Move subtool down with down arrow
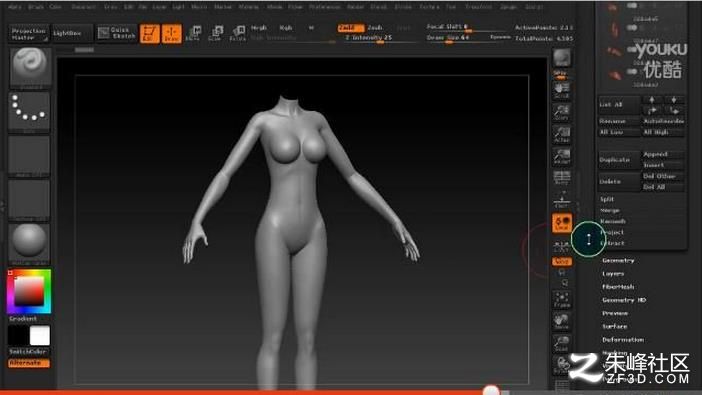Viewport: 702px width, 395px height. 674,99
